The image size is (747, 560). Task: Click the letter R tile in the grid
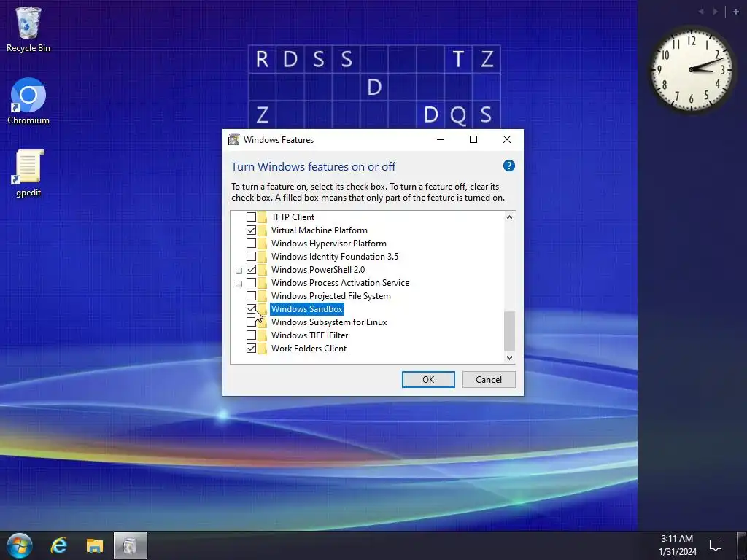262,59
